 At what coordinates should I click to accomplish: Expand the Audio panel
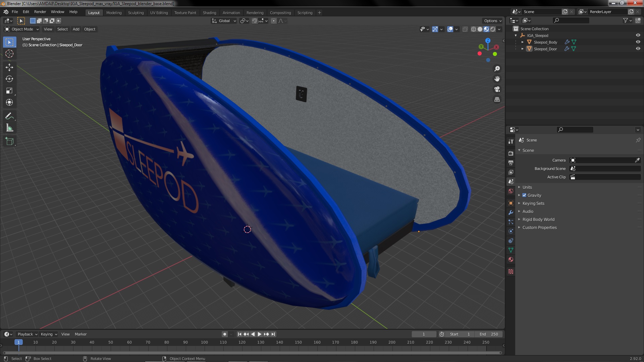pyautogui.click(x=528, y=211)
